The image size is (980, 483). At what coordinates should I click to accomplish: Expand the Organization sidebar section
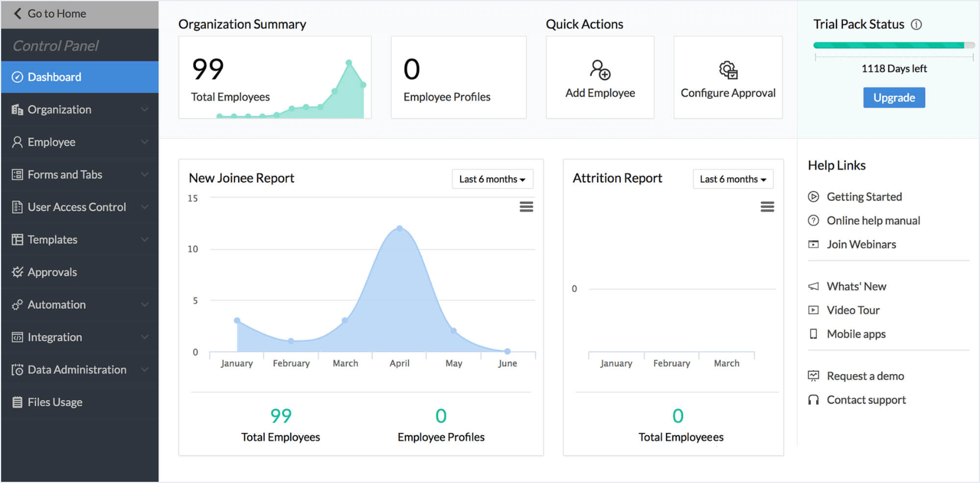144,110
